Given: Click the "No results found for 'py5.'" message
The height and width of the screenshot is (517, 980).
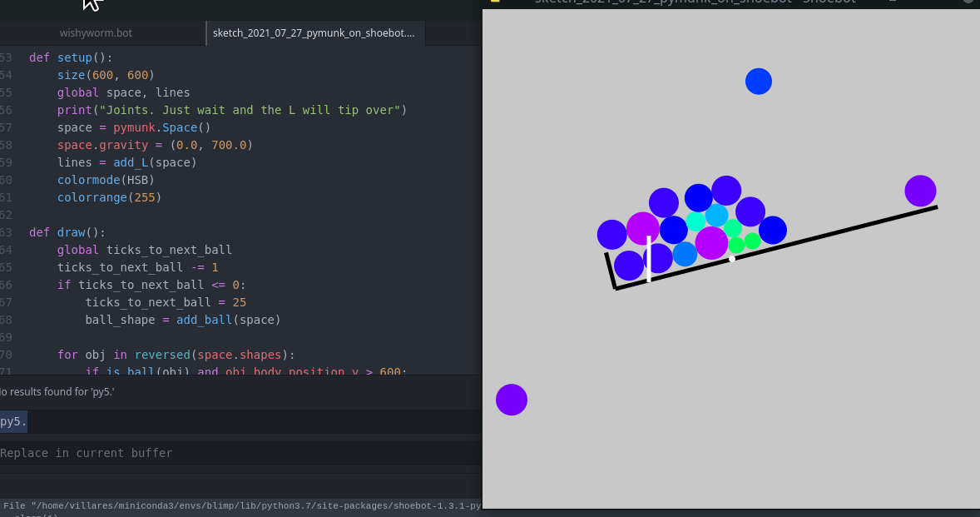Looking at the screenshot, I should tap(57, 392).
